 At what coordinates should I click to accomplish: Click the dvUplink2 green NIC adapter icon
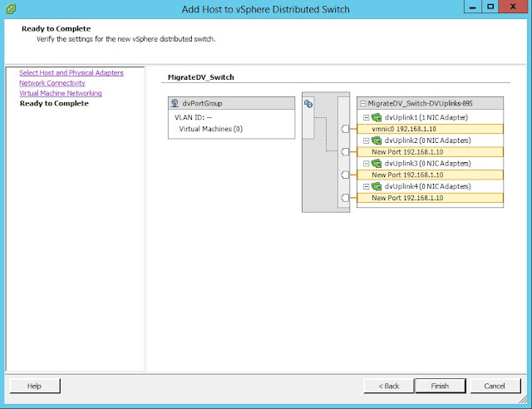pyautogui.click(x=377, y=140)
